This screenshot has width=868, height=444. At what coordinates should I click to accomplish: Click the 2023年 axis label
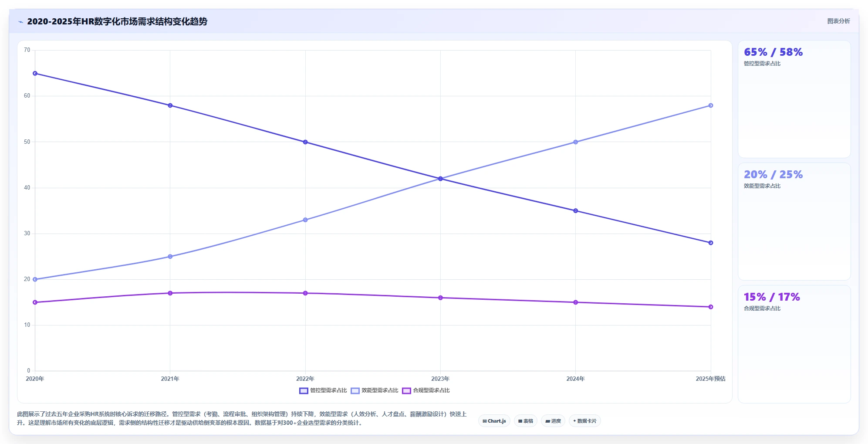(440, 379)
